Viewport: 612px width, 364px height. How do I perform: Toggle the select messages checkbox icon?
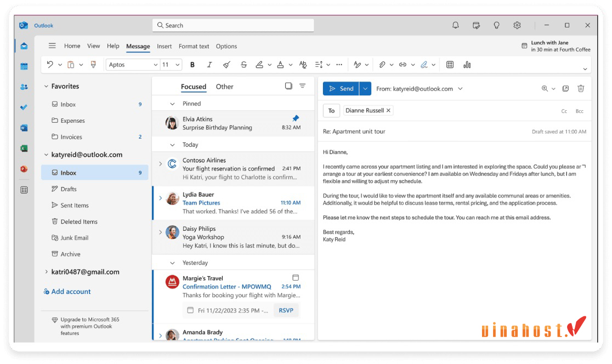[288, 86]
